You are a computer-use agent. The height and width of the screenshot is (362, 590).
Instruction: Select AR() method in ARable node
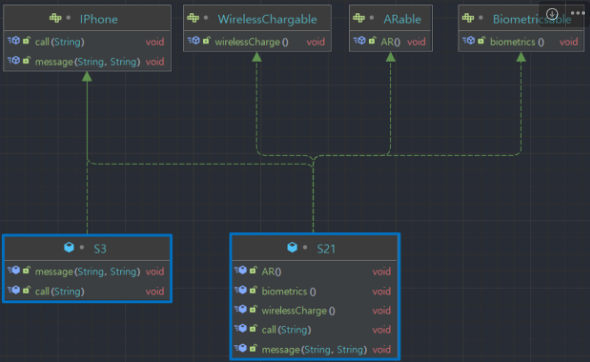(x=390, y=42)
